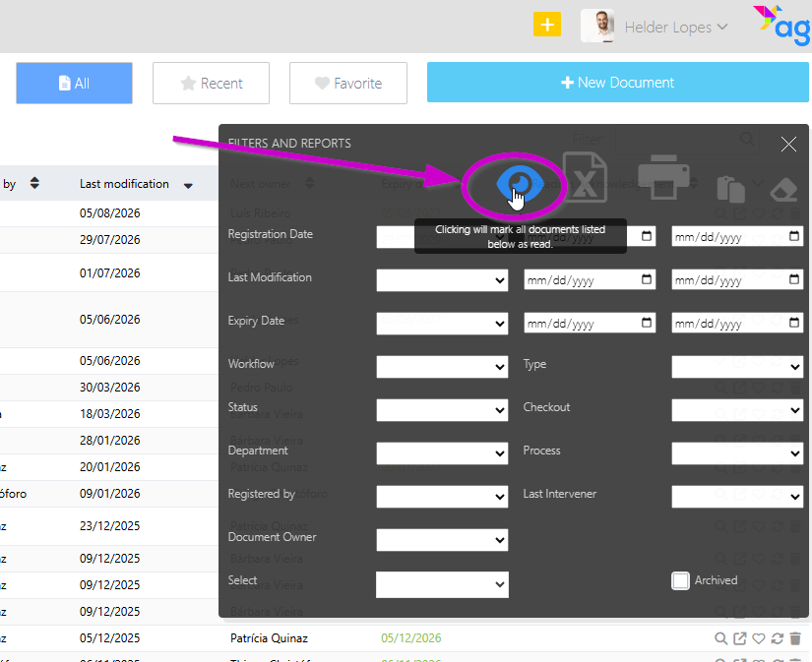Switch to the Recent tab
Viewport: 812px width, 662px height.
click(211, 84)
